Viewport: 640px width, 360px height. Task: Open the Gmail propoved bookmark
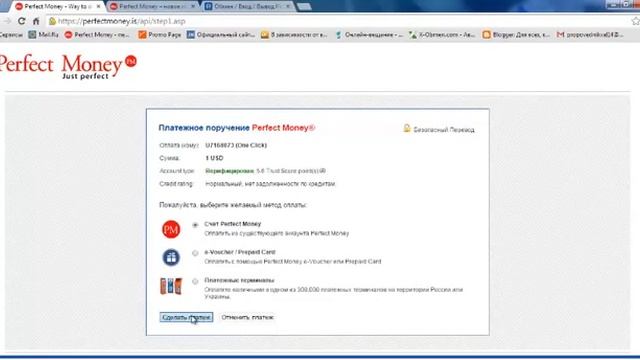590,35
